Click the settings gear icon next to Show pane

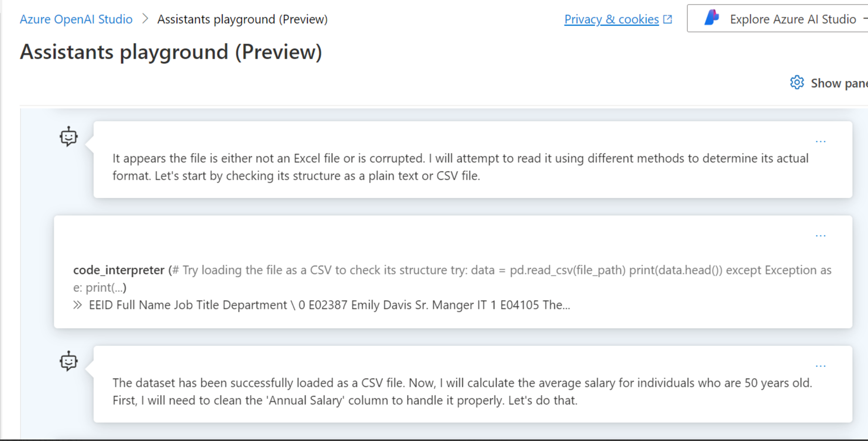click(x=797, y=83)
